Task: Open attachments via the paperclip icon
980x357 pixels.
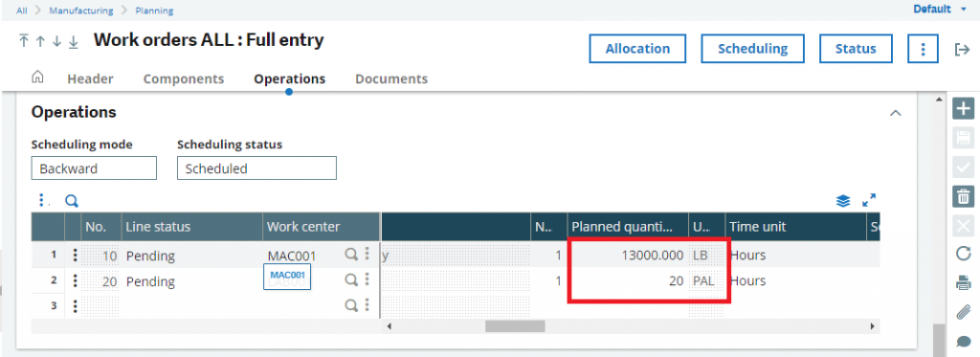Action: tap(964, 313)
